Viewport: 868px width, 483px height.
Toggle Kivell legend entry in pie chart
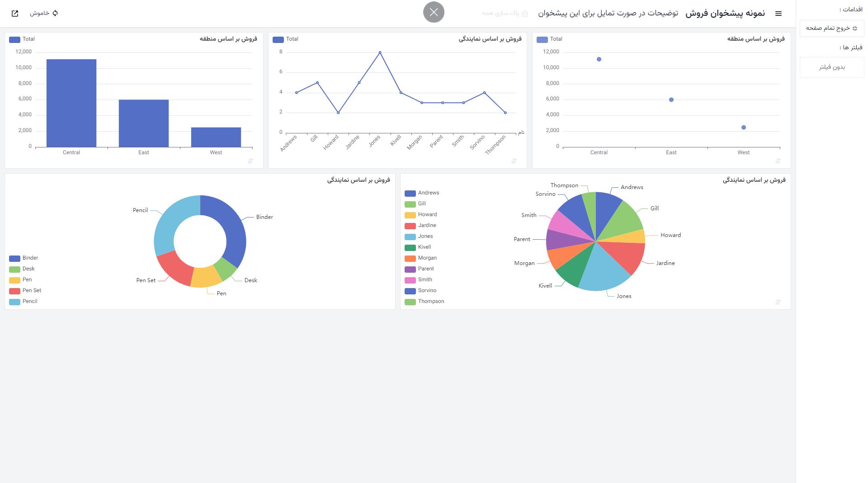coord(418,247)
